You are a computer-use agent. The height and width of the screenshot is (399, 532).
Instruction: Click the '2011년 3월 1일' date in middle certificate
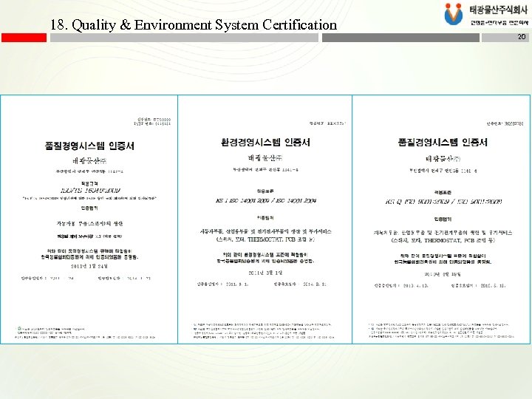tap(265, 273)
